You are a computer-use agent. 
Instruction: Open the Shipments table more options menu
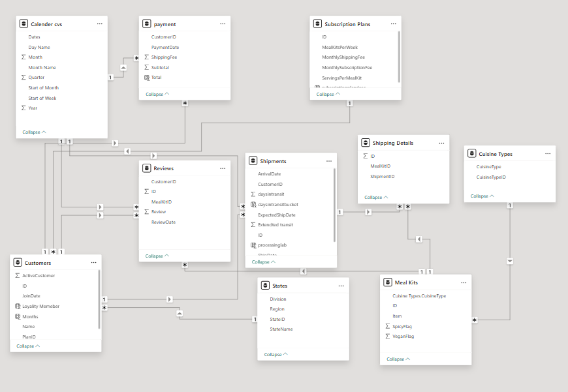coord(329,160)
